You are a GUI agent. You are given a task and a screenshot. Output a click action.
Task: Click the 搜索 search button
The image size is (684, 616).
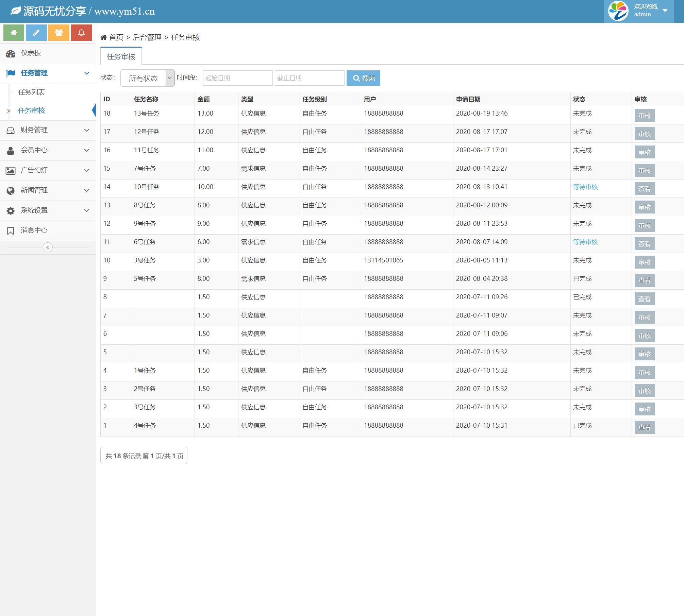[363, 78]
